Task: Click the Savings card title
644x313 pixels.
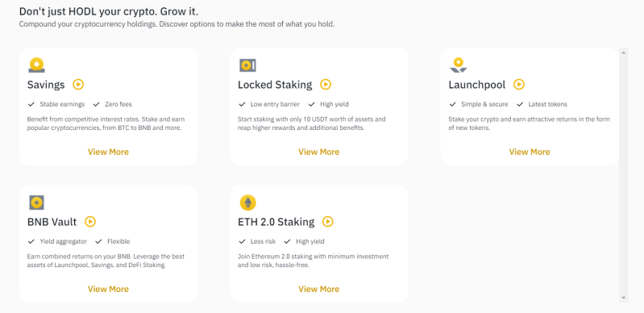Action: point(46,86)
